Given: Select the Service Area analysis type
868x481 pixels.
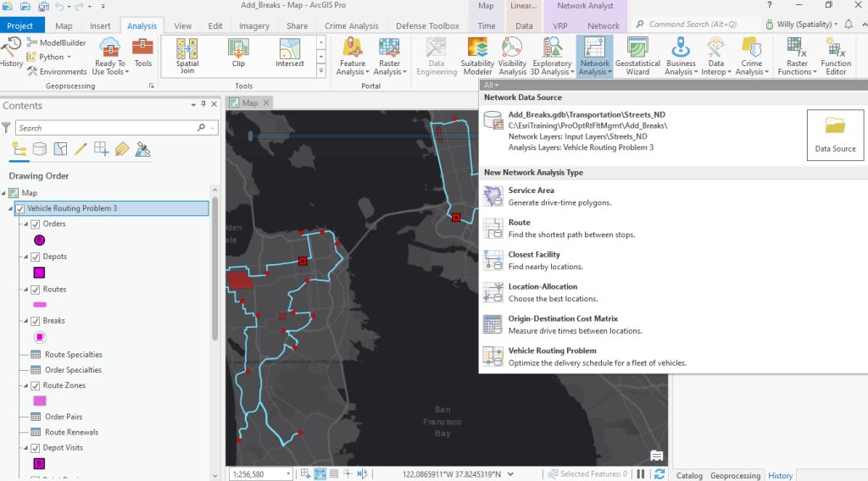Looking at the screenshot, I should [672, 196].
